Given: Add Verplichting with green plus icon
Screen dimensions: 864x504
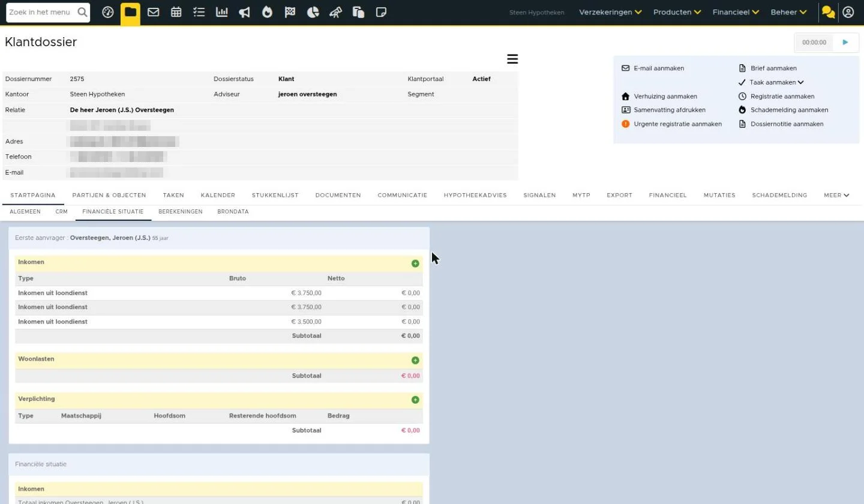Looking at the screenshot, I should (415, 400).
